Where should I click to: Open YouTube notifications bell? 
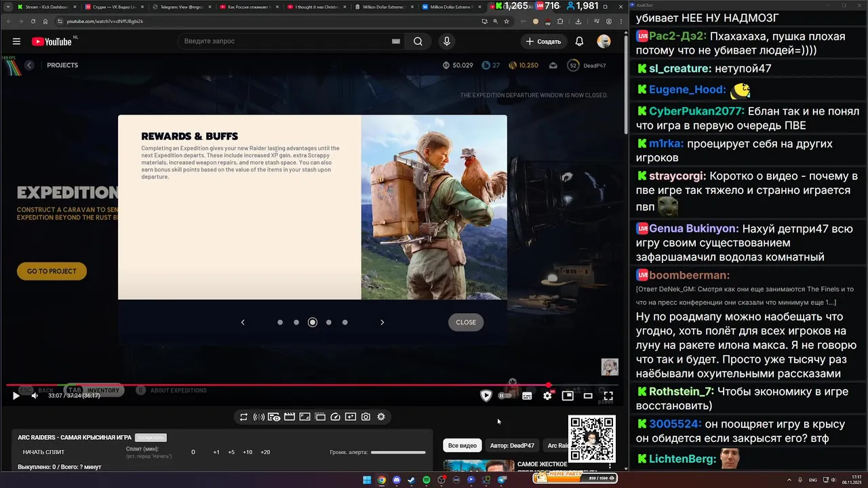(x=579, y=41)
